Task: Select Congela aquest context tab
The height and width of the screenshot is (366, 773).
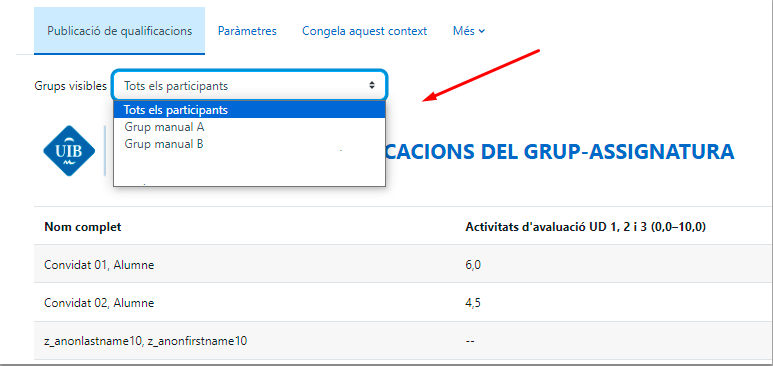Action: click(364, 31)
